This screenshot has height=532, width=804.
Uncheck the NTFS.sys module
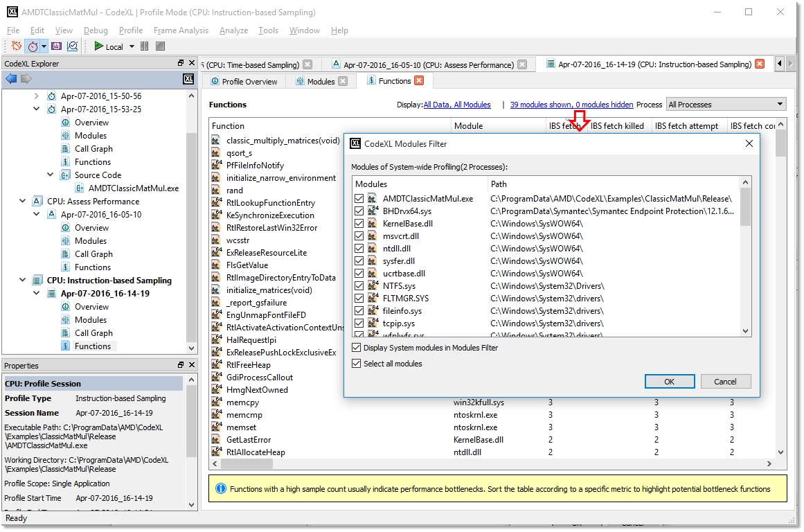click(359, 286)
